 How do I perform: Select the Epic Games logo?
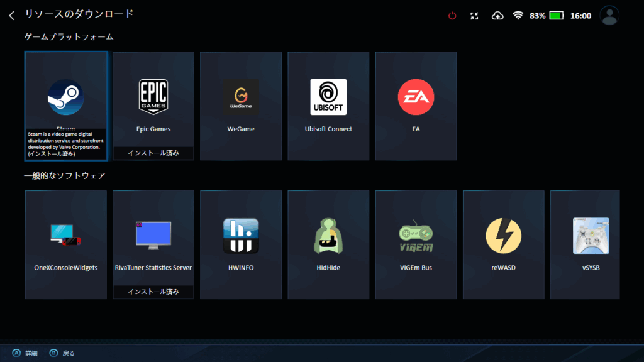click(153, 97)
